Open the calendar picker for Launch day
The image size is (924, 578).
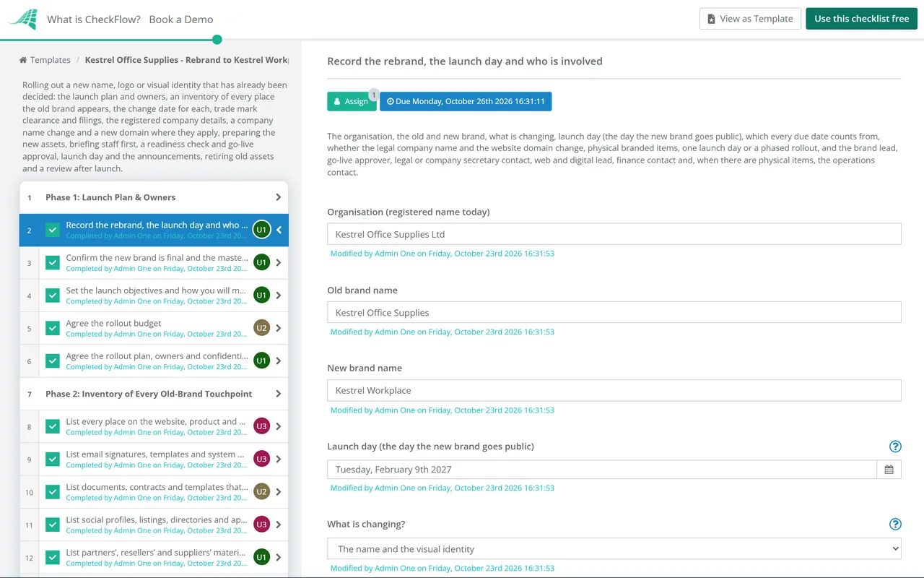point(889,470)
